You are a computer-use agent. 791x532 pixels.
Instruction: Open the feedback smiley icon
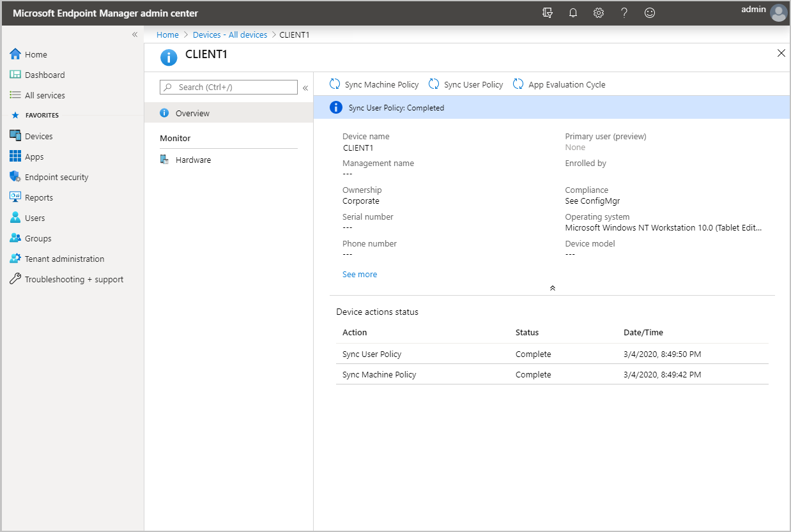tap(649, 12)
